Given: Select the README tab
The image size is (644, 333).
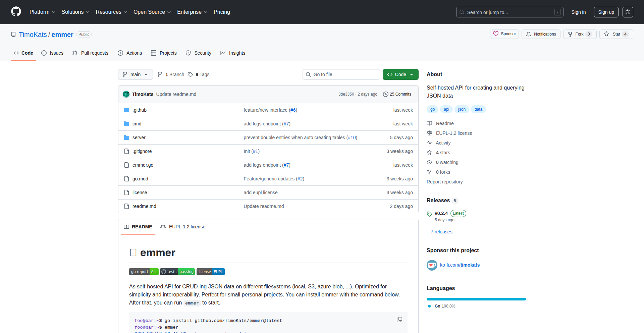Looking at the screenshot, I should click(x=138, y=227).
